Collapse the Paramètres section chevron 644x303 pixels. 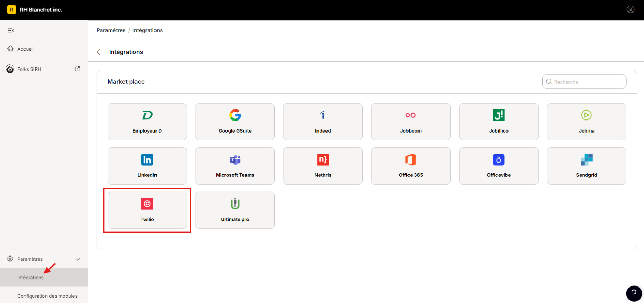click(78, 259)
